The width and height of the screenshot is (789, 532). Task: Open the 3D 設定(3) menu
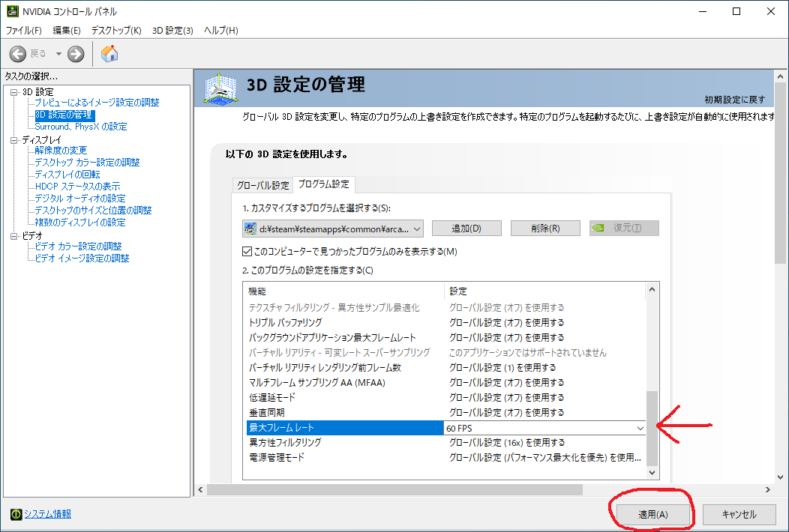click(172, 31)
